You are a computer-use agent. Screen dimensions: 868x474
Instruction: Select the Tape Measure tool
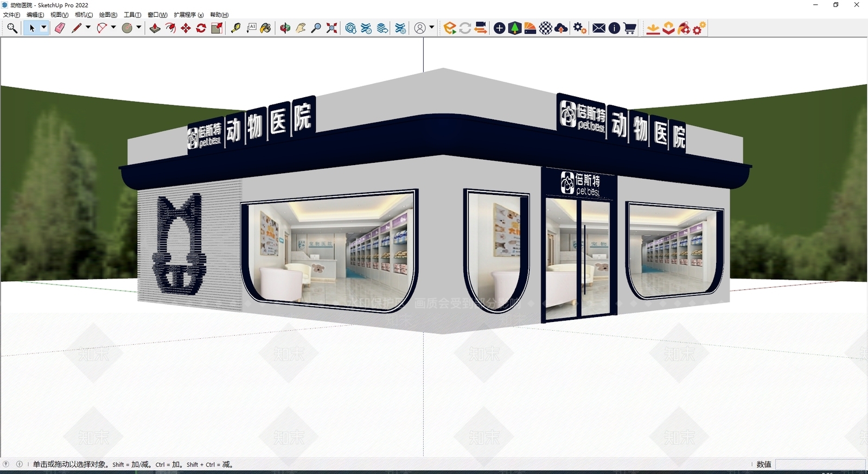click(235, 28)
